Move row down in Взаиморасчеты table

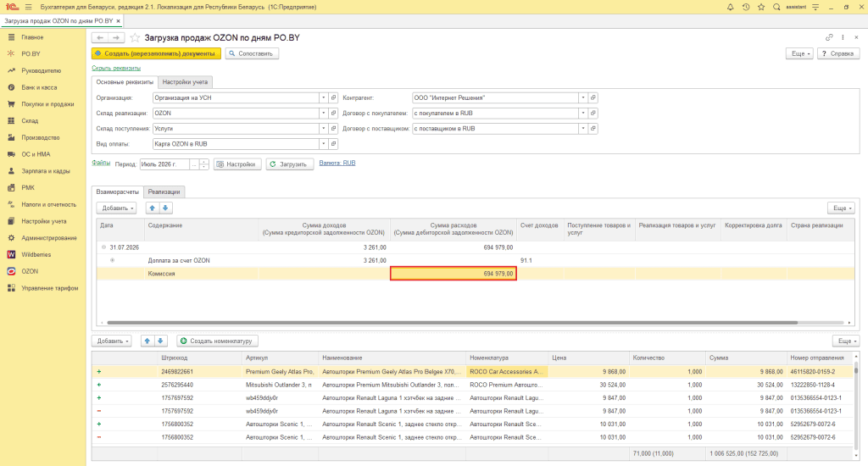165,208
